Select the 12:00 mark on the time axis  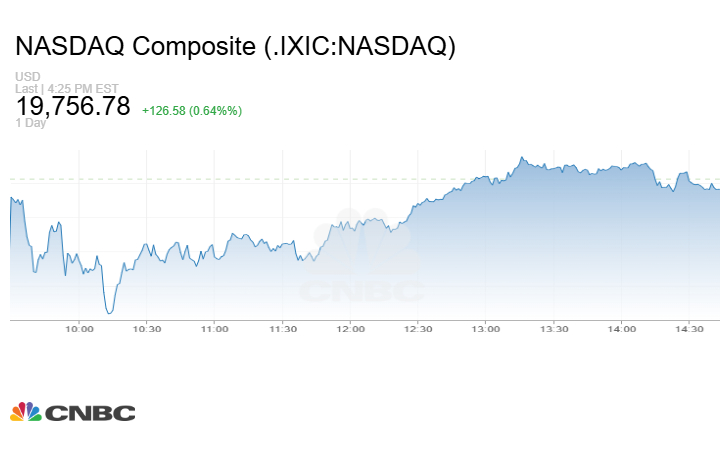coord(350,329)
